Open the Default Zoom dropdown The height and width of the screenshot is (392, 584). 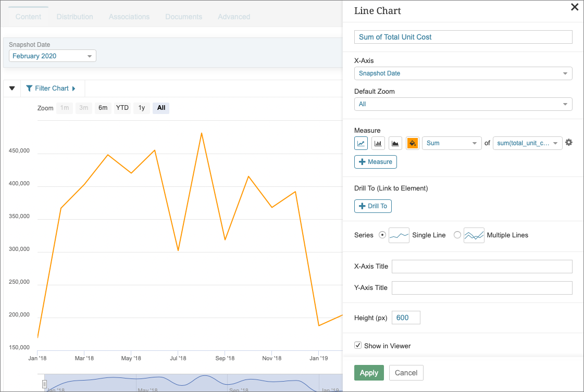pyautogui.click(x=463, y=104)
